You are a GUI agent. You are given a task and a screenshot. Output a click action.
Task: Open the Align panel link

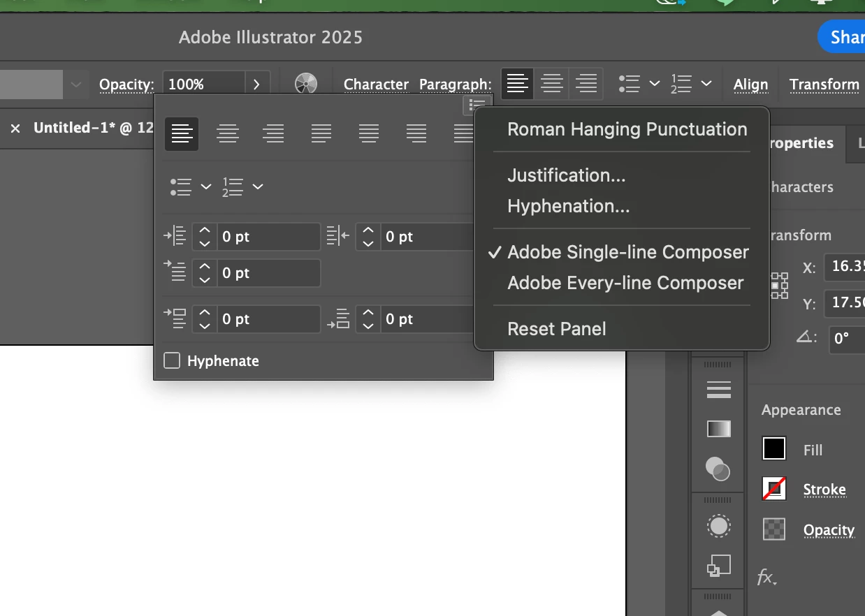[x=750, y=85]
